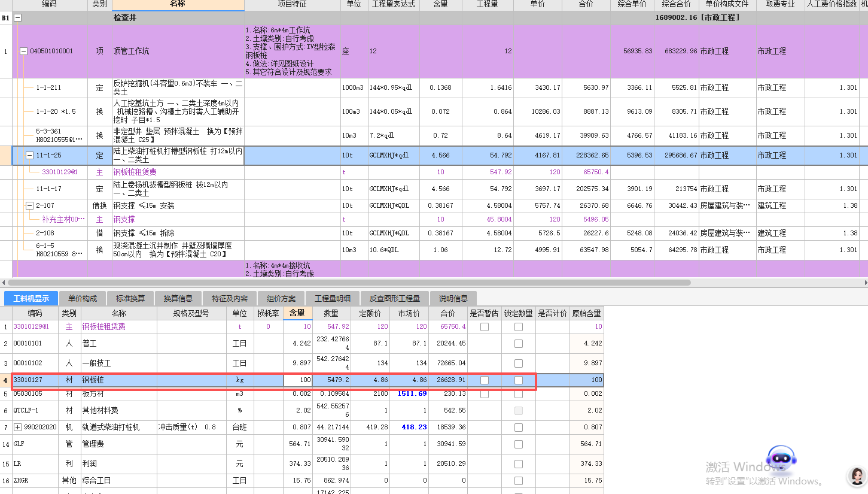868x494 pixels.
Task: Toggle 锁定数量 for 钢板桩 row
Action: (x=519, y=380)
